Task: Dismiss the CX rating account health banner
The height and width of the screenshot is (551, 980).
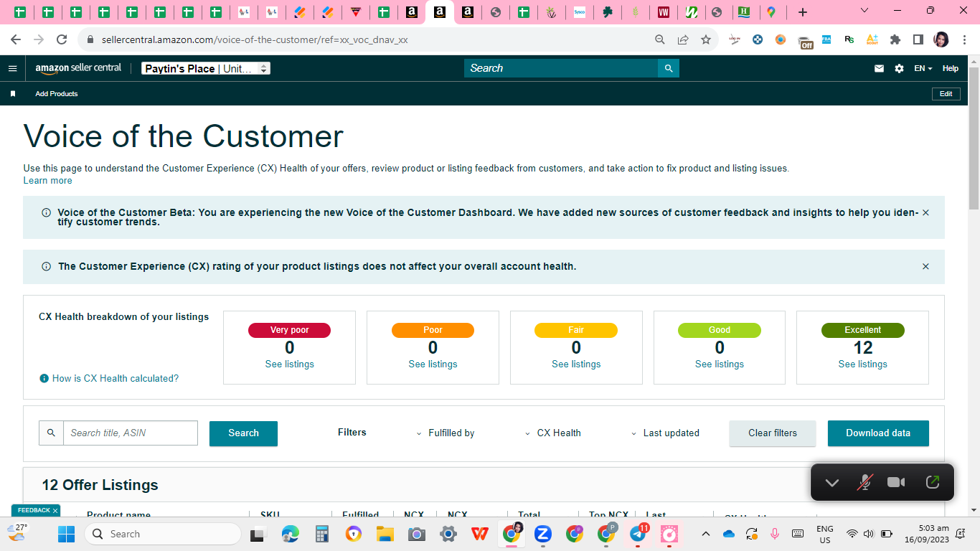Action: (925, 267)
